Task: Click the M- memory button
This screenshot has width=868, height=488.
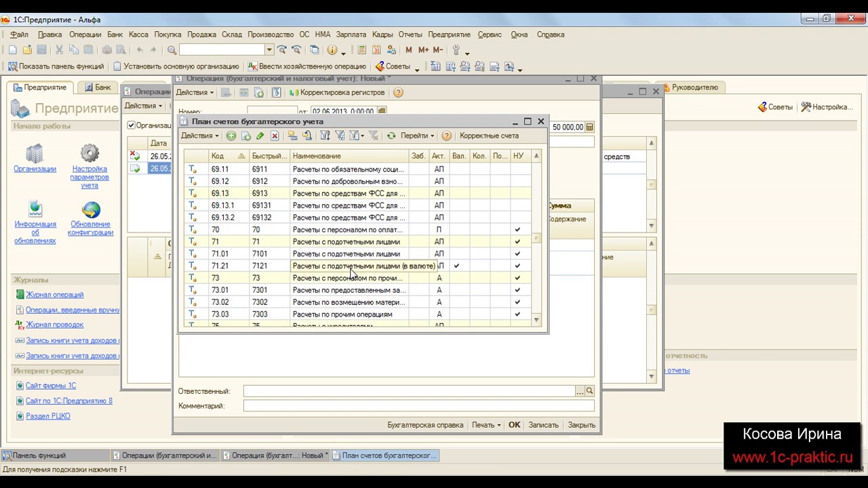Action: 438,50
